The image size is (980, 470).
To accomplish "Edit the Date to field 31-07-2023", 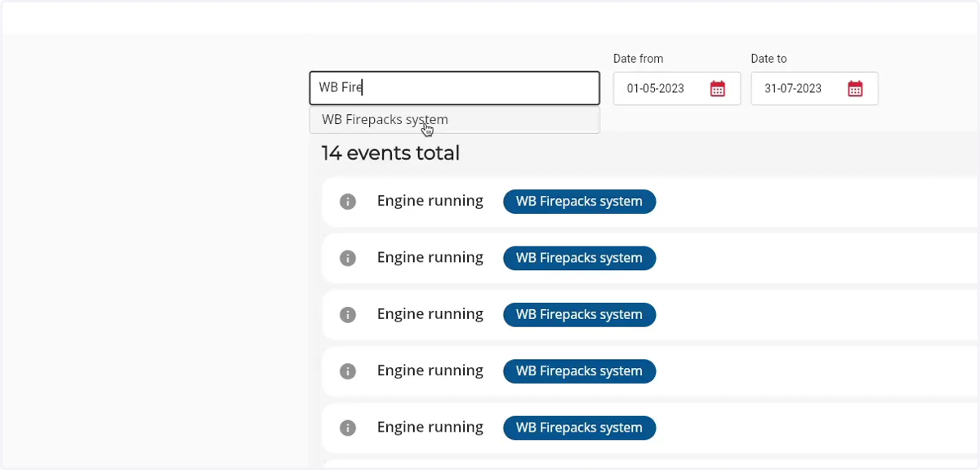I will click(814, 89).
